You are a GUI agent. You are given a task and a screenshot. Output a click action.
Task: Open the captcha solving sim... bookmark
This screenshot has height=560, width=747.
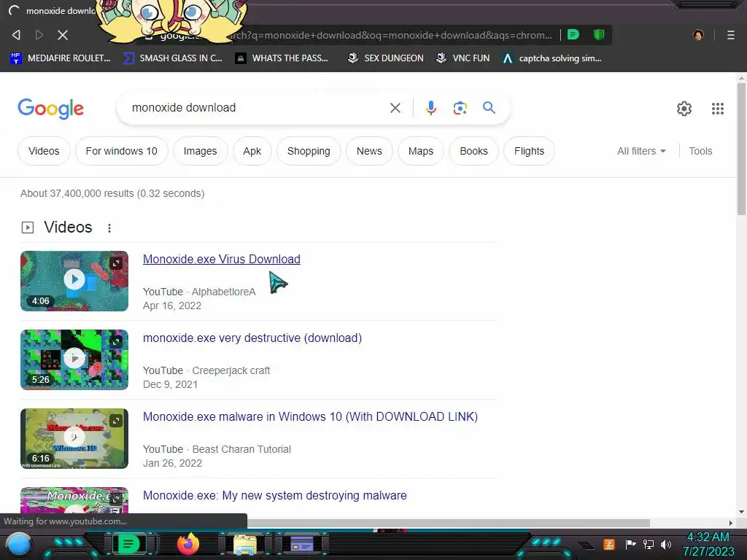pos(552,58)
